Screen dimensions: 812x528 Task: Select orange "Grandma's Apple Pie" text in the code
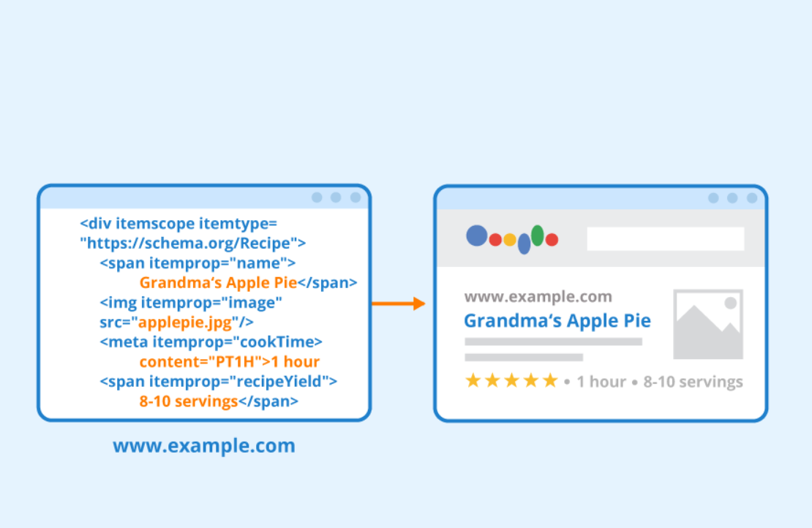click(218, 283)
